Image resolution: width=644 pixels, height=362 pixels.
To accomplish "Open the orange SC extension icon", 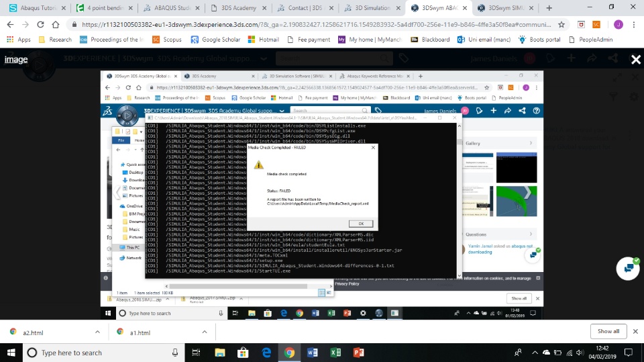I will (596, 25).
